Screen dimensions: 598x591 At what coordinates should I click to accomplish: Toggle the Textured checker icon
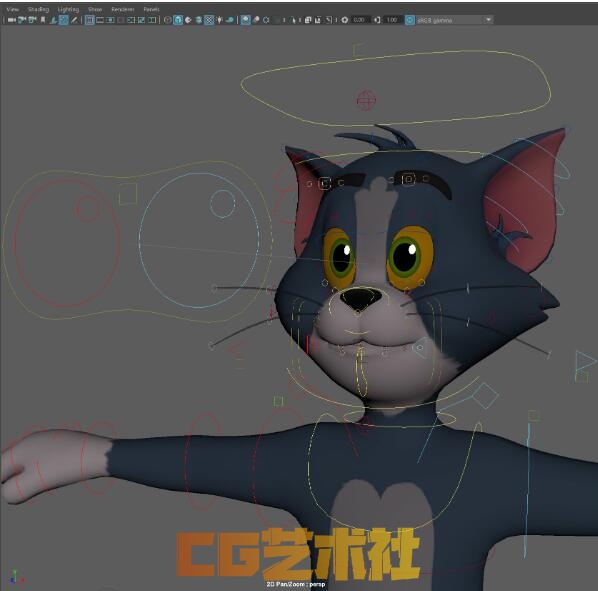point(209,20)
